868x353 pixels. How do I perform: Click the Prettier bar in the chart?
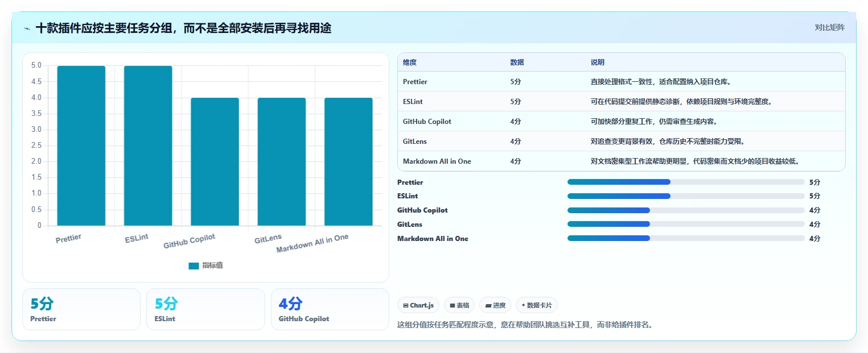[x=81, y=146]
